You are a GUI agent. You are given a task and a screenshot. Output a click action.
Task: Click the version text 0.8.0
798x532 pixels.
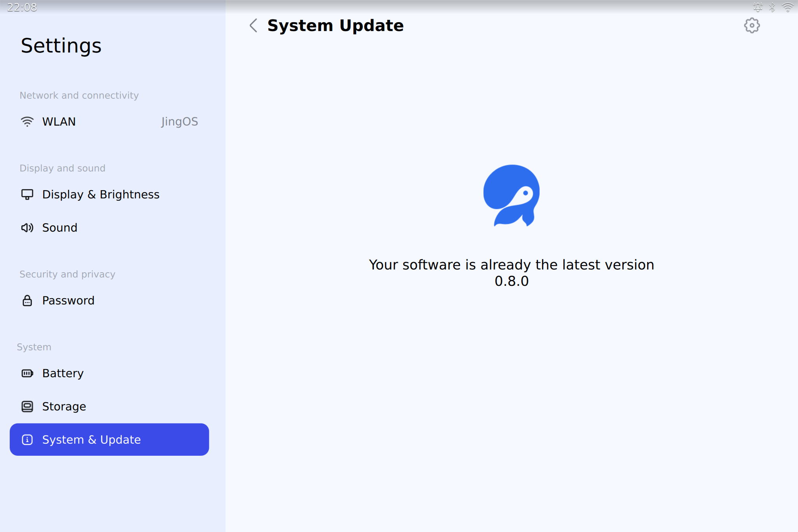[511, 281]
